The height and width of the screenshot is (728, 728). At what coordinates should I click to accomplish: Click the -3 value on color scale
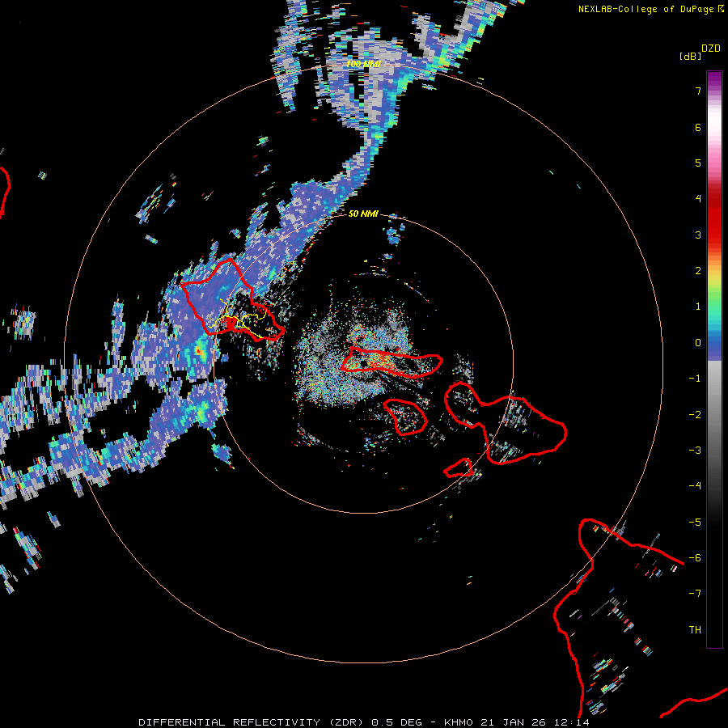[695, 451]
